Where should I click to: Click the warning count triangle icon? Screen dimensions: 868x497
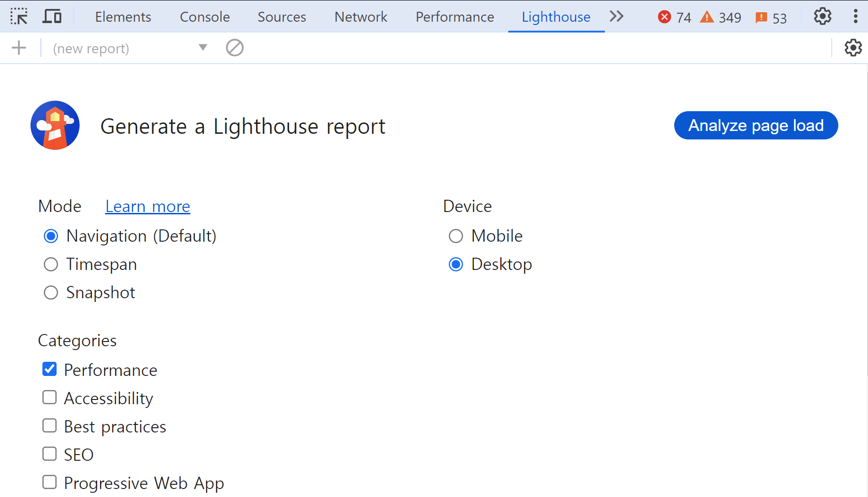[x=707, y=17]
